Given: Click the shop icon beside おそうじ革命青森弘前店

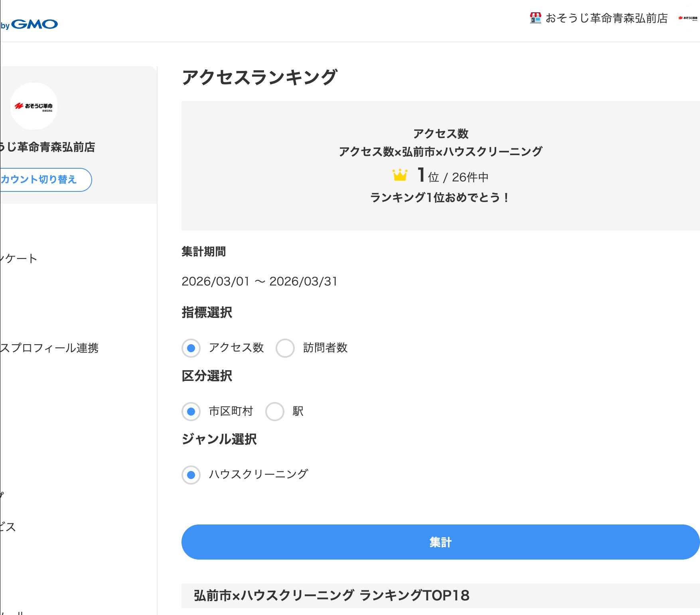Looking at the screenshot, I should tap(535, 18).
